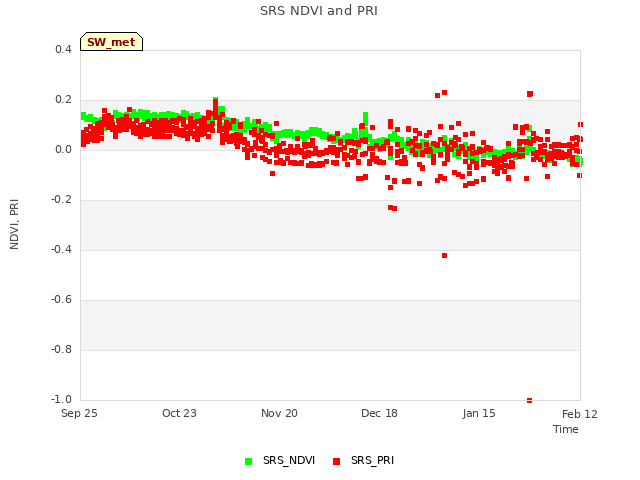Screen dimensions: 640x480
Task: Click the SRS_NDVI legend label
Action: coord(289,460)
